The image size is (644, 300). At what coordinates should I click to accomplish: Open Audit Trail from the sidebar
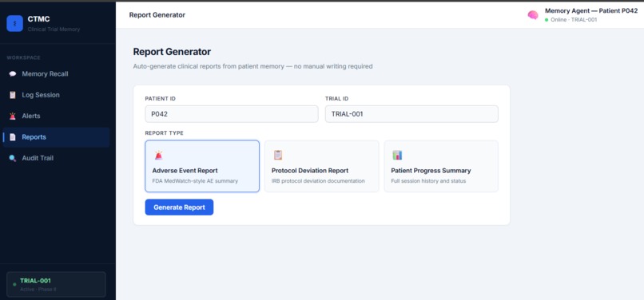(x=56, y=158)
